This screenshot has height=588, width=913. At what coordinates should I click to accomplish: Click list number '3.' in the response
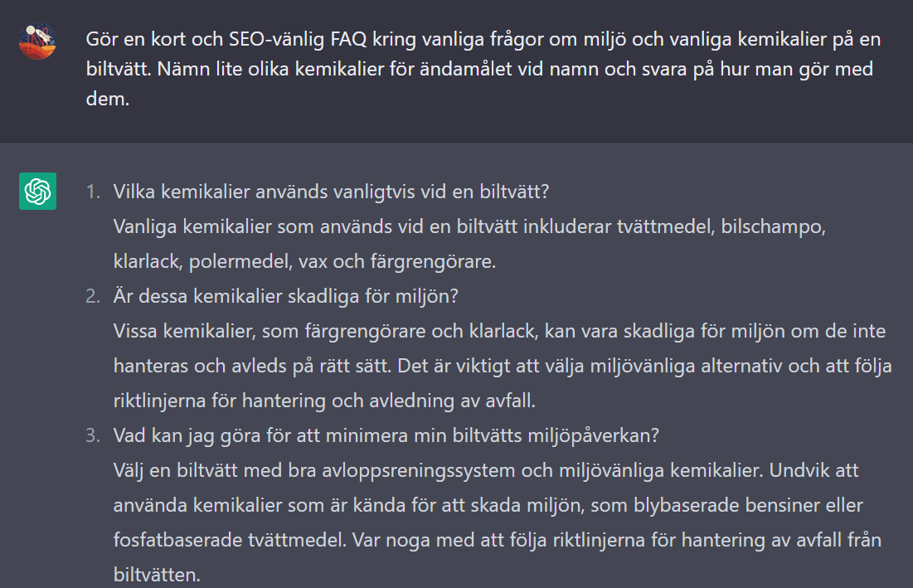[x=93, y=435]
